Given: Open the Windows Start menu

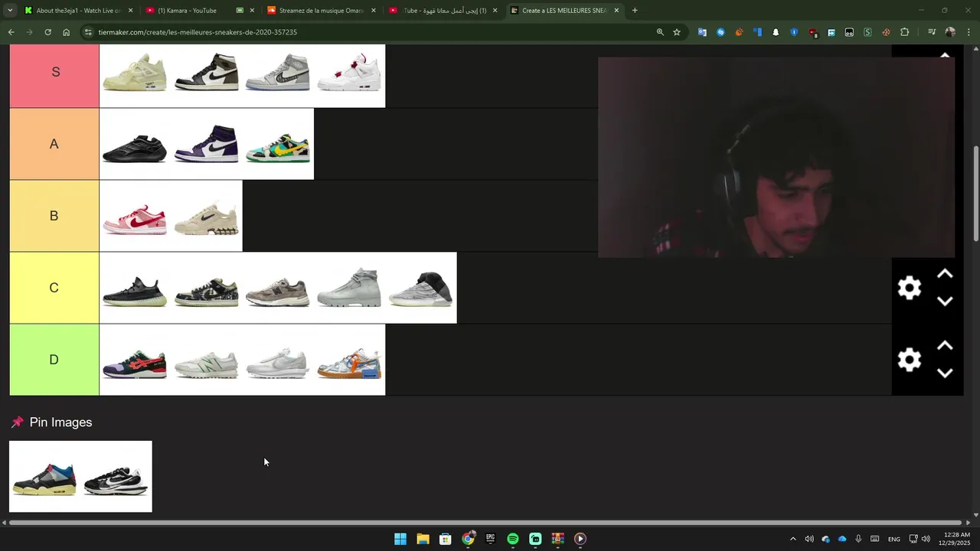Looking at the screenshot, I should coord(400,539).
